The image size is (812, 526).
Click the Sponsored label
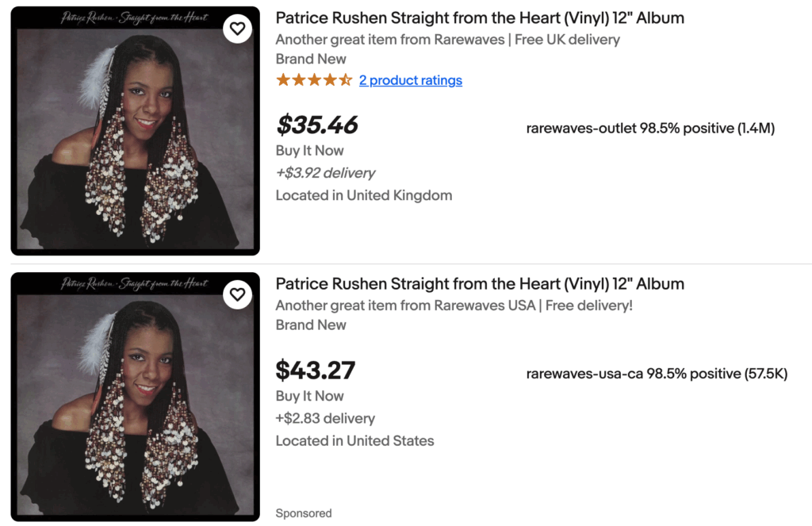click(x=304, y=513)
